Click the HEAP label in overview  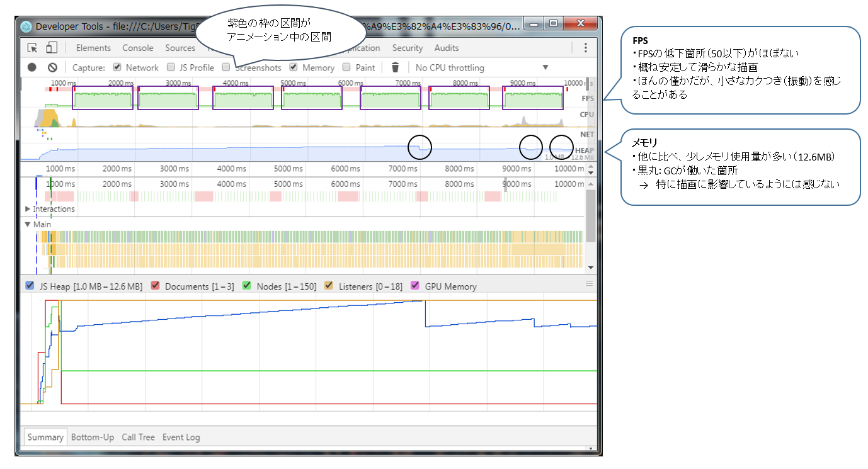(x=585, y=151)
